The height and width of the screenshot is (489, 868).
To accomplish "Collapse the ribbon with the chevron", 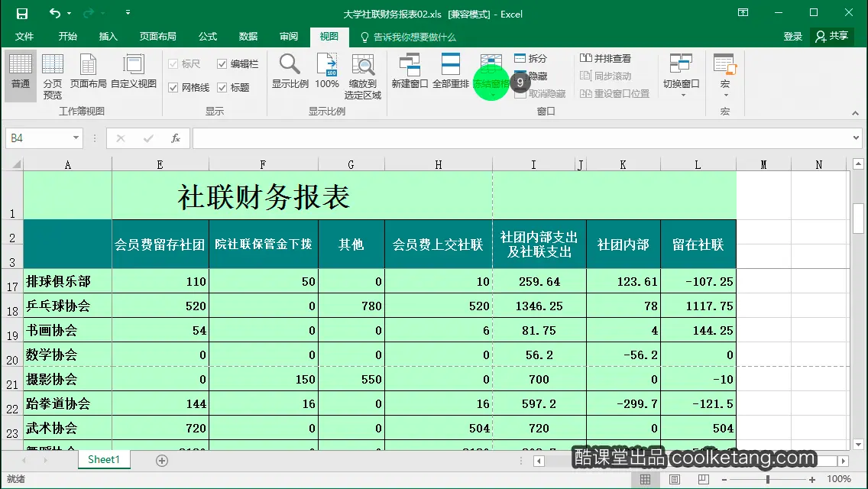I will coord(855,113).
